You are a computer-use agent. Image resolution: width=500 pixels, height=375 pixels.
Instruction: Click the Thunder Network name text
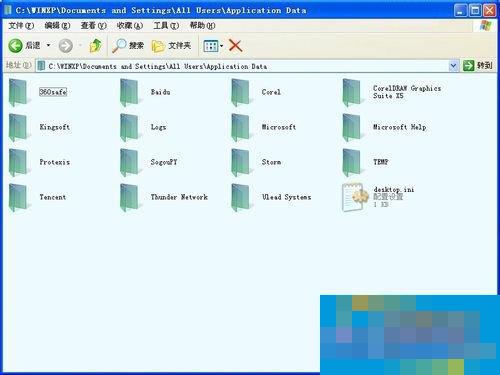(x=179, y=197)
